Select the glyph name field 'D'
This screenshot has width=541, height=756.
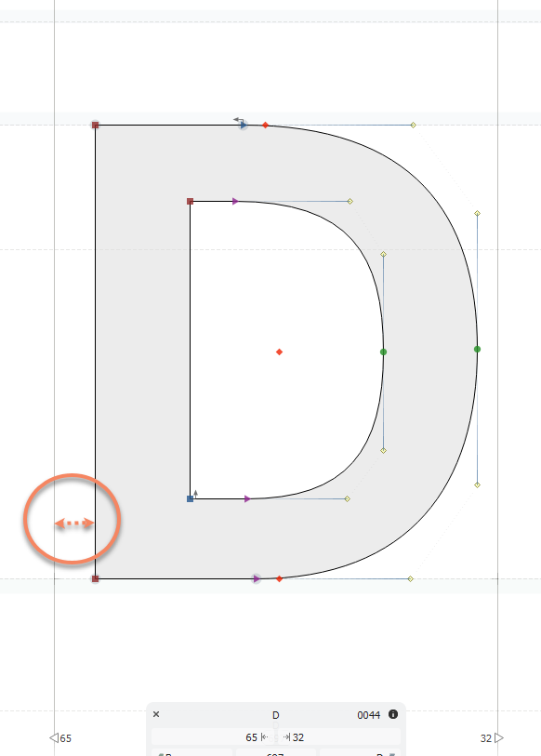276,715
